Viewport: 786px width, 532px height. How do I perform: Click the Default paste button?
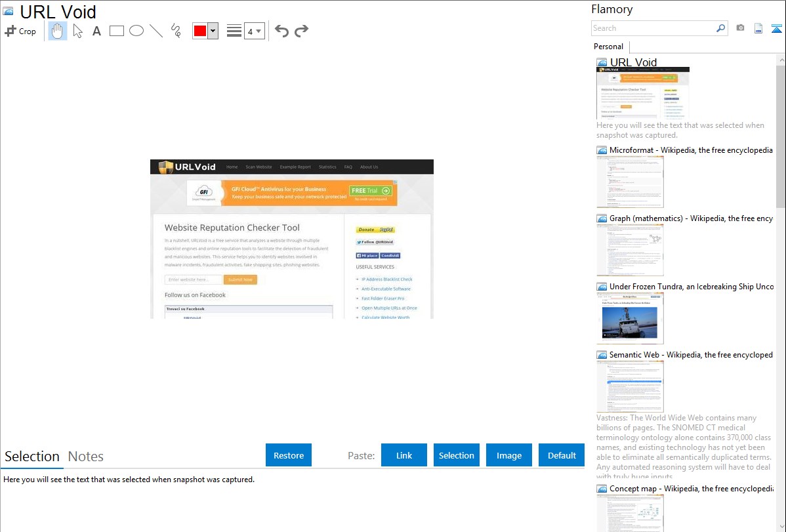coord(562,455)
